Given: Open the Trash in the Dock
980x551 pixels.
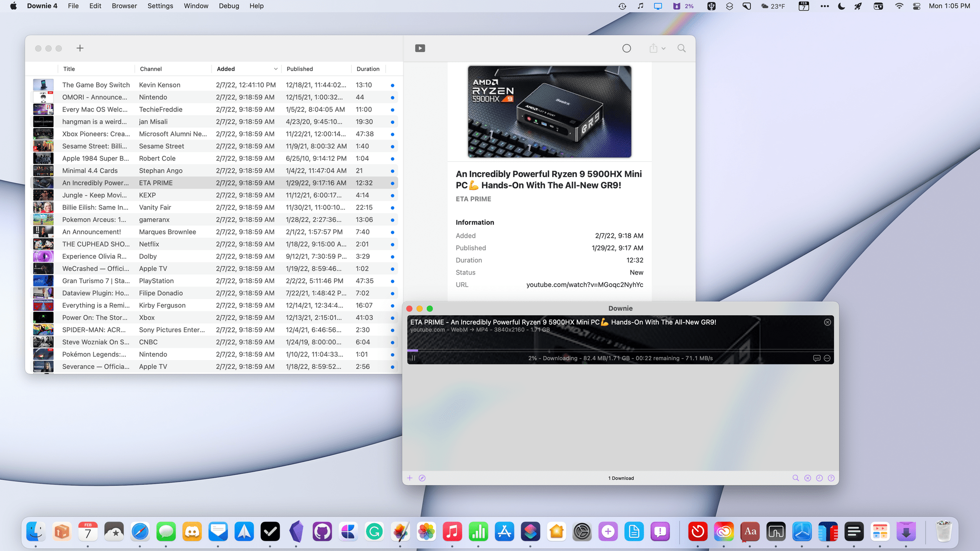Looking at the screenshot, I should [944, 531].
